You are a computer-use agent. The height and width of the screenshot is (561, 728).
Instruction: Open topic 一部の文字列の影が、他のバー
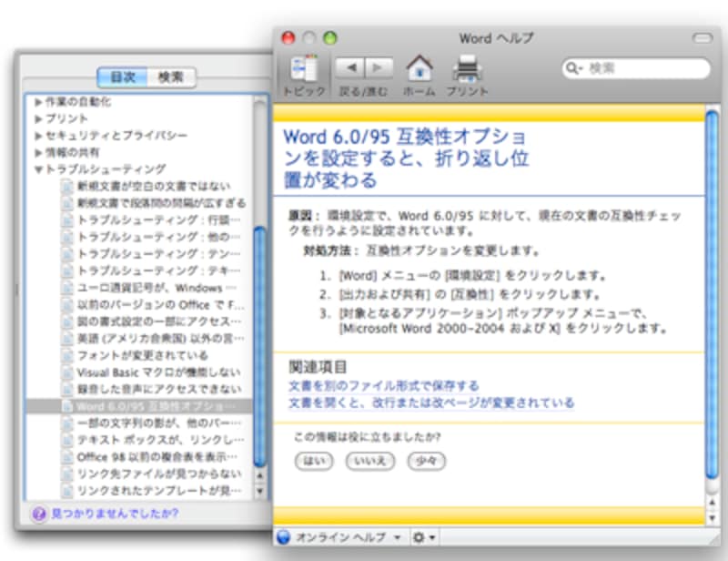pos(159,423)
